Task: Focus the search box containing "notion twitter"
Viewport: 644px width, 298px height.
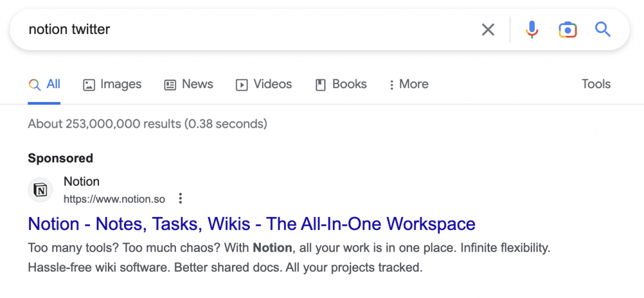Action: pyautogui.click(x=239, y=29)
